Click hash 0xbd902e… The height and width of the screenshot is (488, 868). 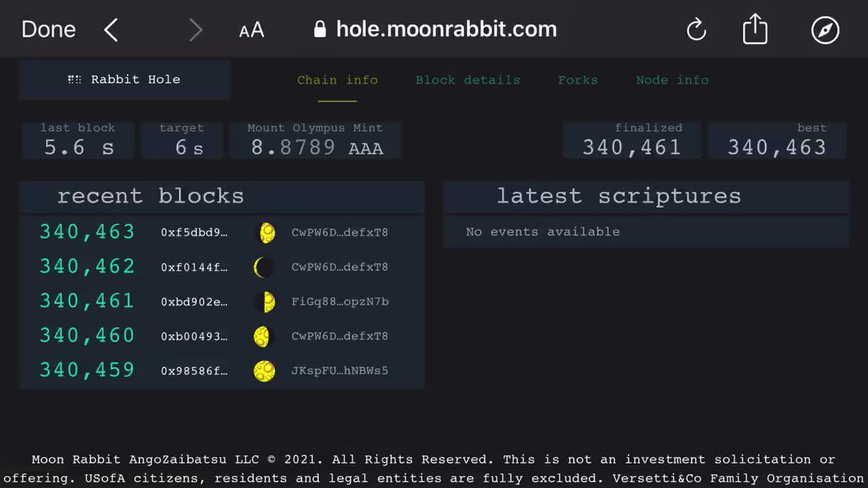tap(194, 301)
